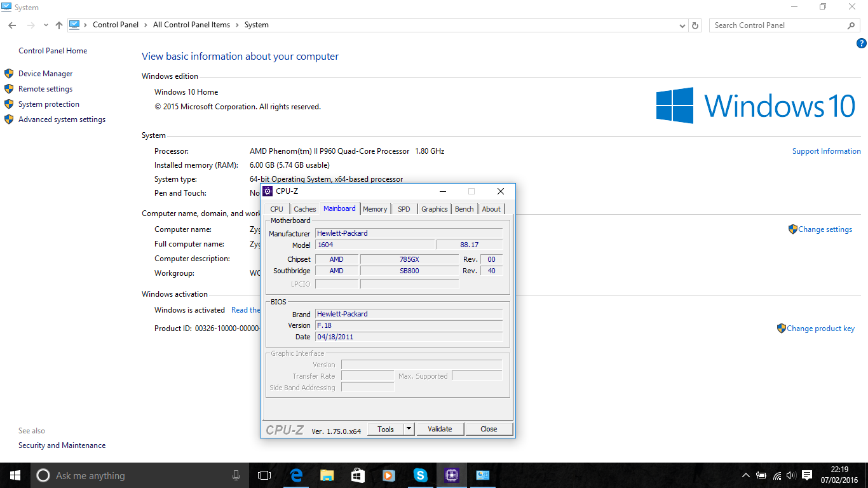This screenshot has height=488, width=868.
Task: Expand the address bar history dropdown
Action: 682,25
